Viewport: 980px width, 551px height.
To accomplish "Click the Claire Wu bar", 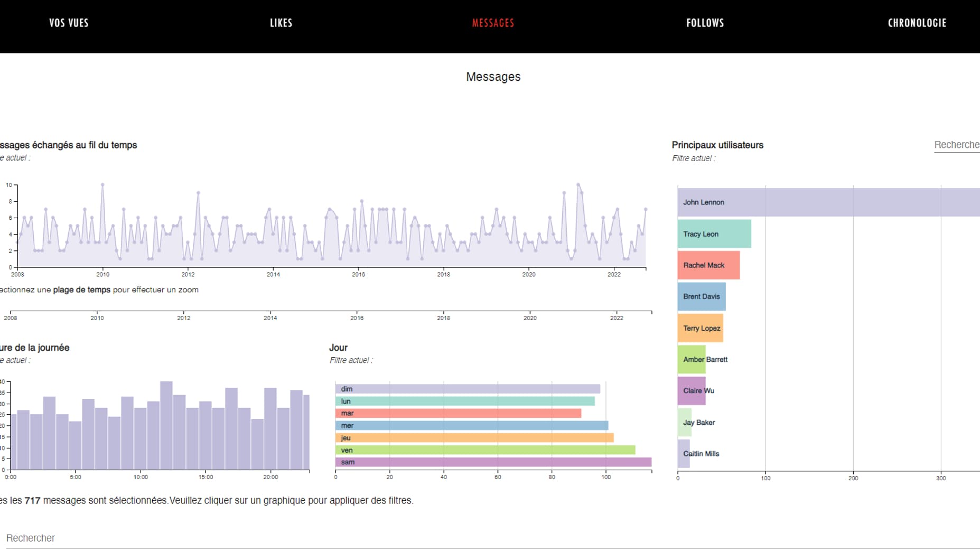I will click(692, 391).
